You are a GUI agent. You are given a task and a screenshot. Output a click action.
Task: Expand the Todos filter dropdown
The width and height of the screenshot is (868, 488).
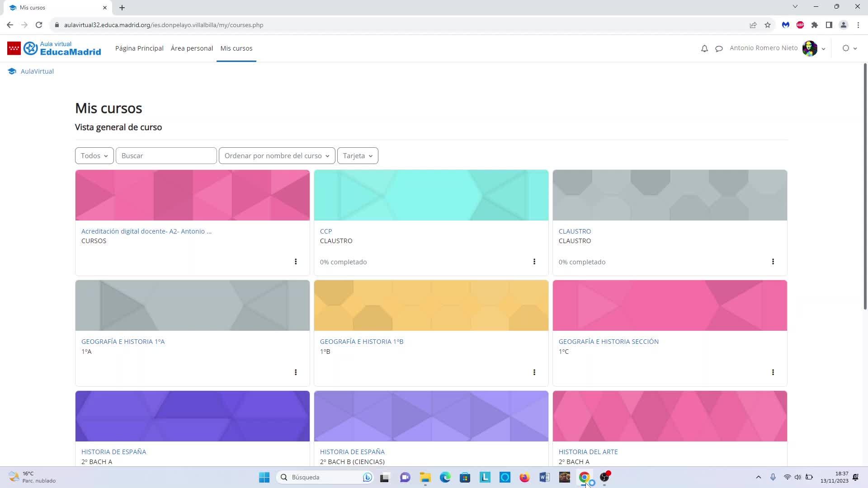[94, 156]
